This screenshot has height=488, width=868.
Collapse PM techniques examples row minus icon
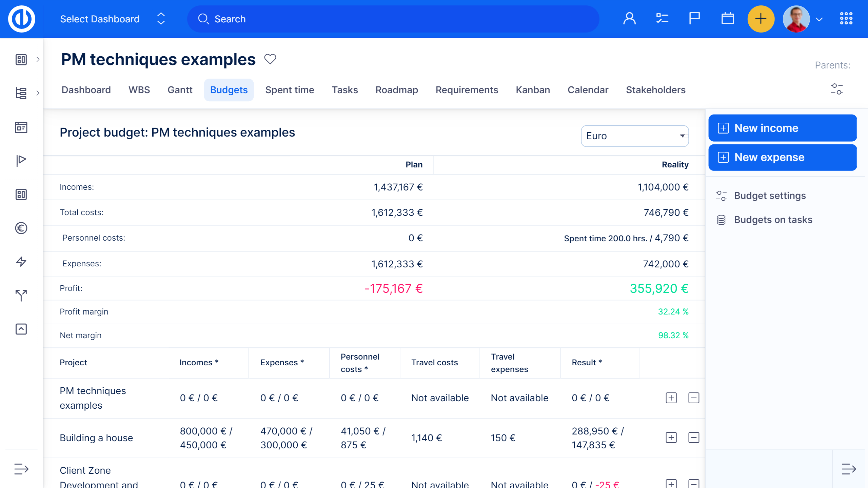coord(694,398)
